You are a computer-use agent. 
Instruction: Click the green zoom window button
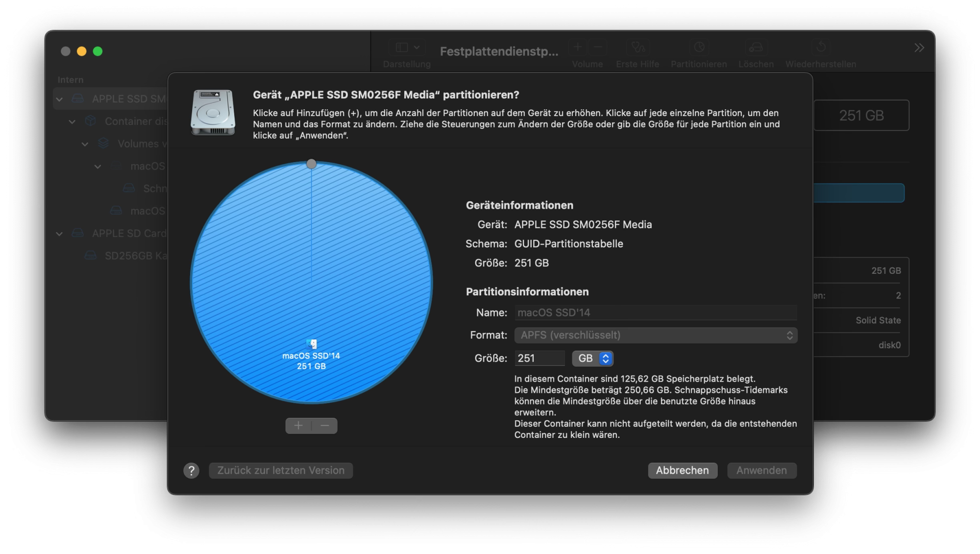coord(98,51)
